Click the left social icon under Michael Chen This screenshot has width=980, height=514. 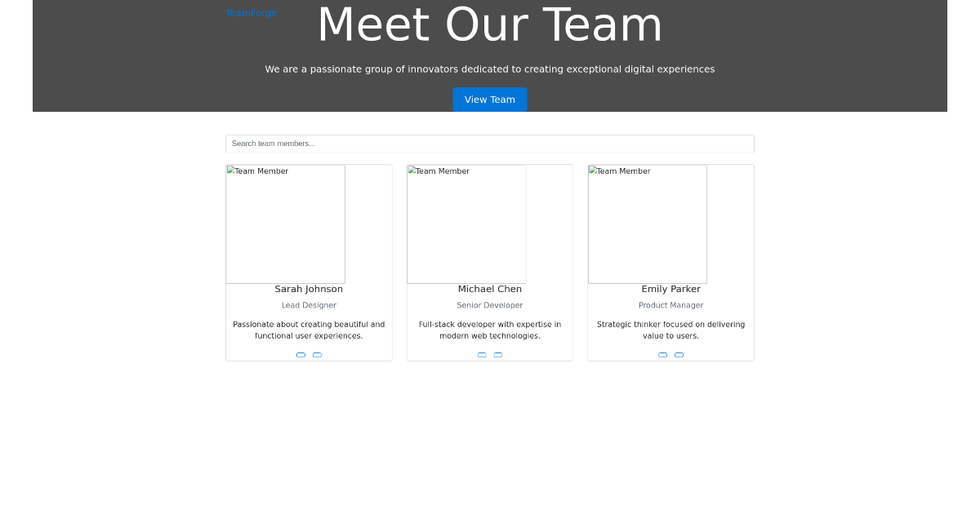[482, 355]
